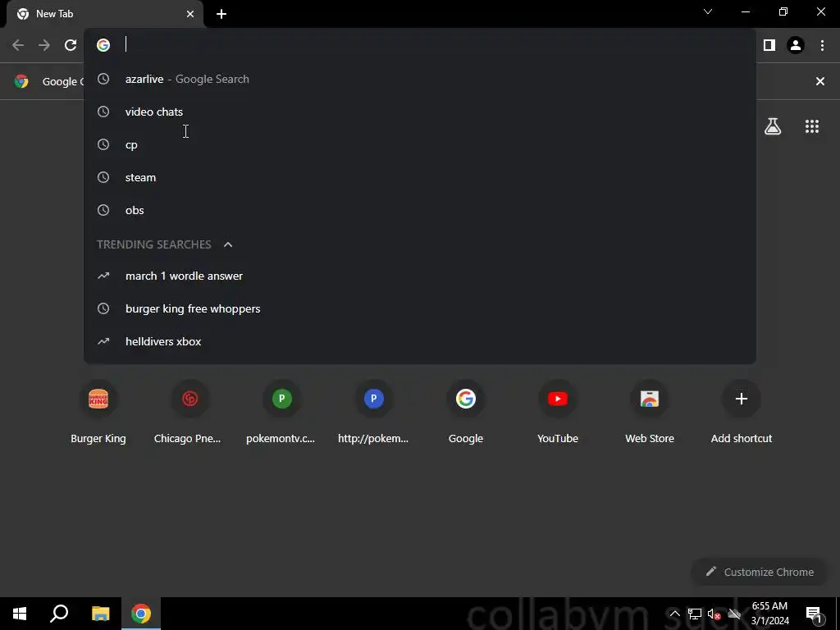Screen dimensions: 840x630
Task: Reload the page with the refresh icon
Action: 71,45
